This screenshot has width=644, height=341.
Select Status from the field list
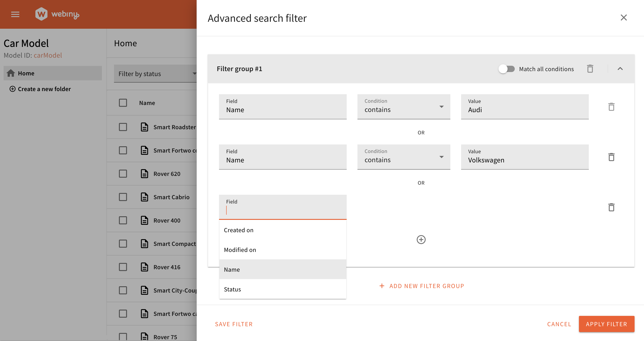pyautogui.click(x=232, y=289)
